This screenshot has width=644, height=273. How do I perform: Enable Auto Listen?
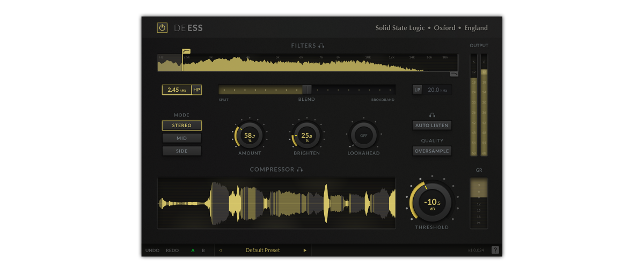[x=432, y=126]
